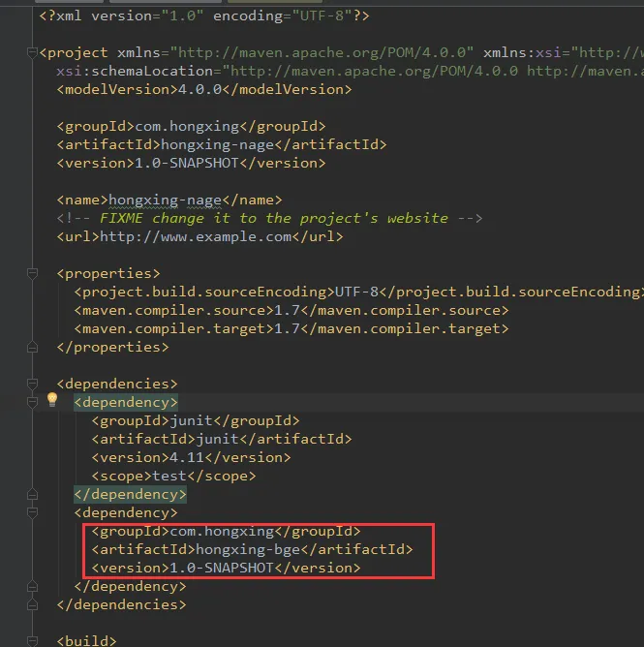This screenshot has width=644, height=647.
Task: Collapse the opening dependencies tag fold marker
Action: click(x=32, y=384)
